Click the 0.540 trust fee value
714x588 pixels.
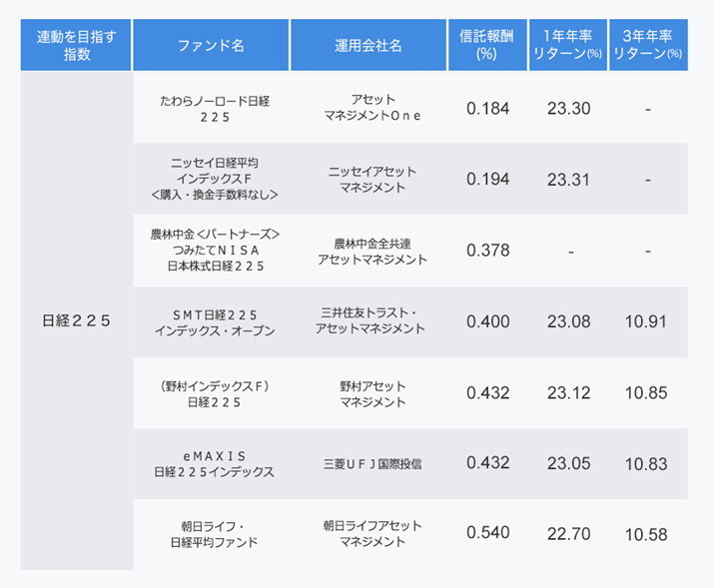point(487,533)
